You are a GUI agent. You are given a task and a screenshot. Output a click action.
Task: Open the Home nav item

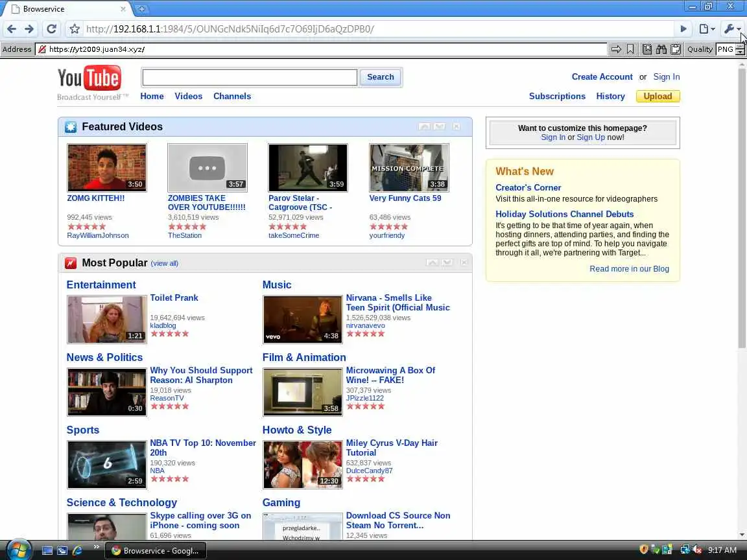pos(152,96)
